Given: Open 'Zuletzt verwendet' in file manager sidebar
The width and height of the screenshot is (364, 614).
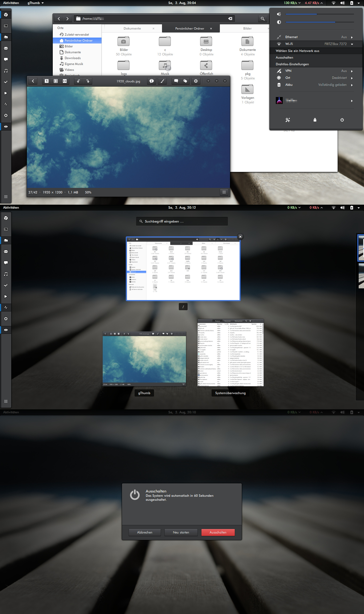Looking at the screenshot, I should [77, 35].
